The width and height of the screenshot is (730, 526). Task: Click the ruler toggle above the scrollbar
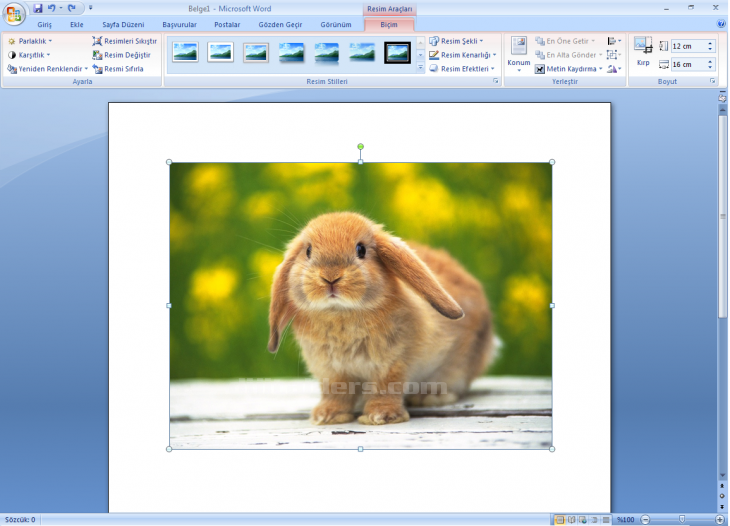[722, 98]
